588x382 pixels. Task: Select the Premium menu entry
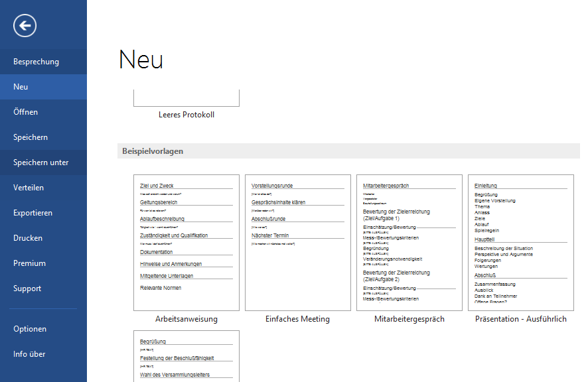click(x=29, y=263)
